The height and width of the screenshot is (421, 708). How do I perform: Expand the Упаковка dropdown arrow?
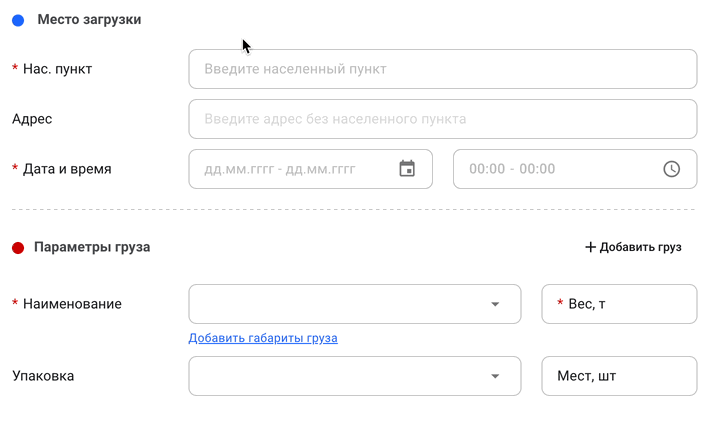(495, 376)
